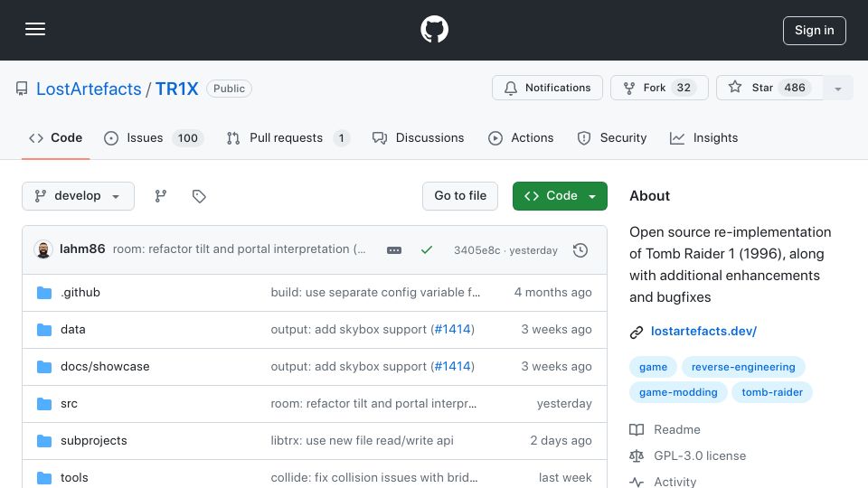The image size is (868, 488).
Task: Click the star count 486
Action: click(795, 88)
